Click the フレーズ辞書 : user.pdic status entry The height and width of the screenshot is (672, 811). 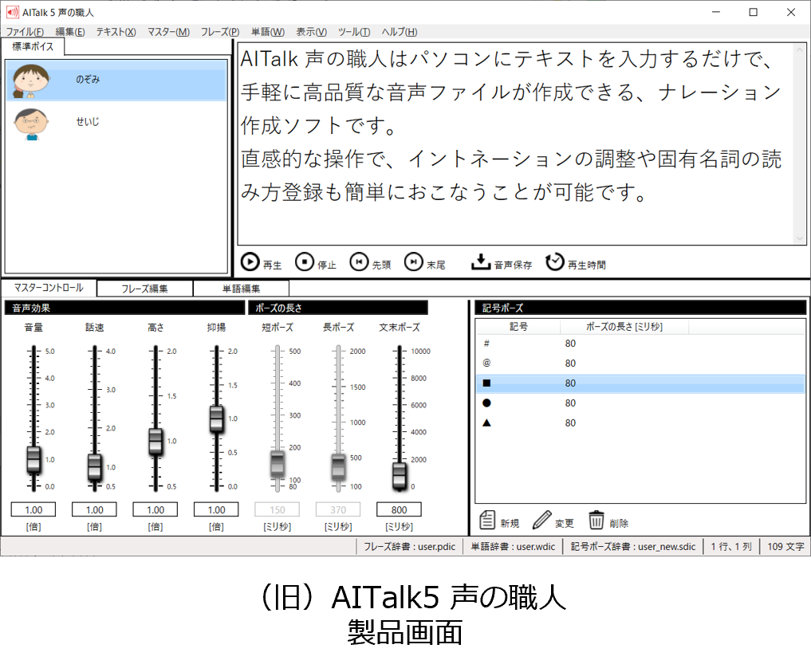click(x=409, y=546)
